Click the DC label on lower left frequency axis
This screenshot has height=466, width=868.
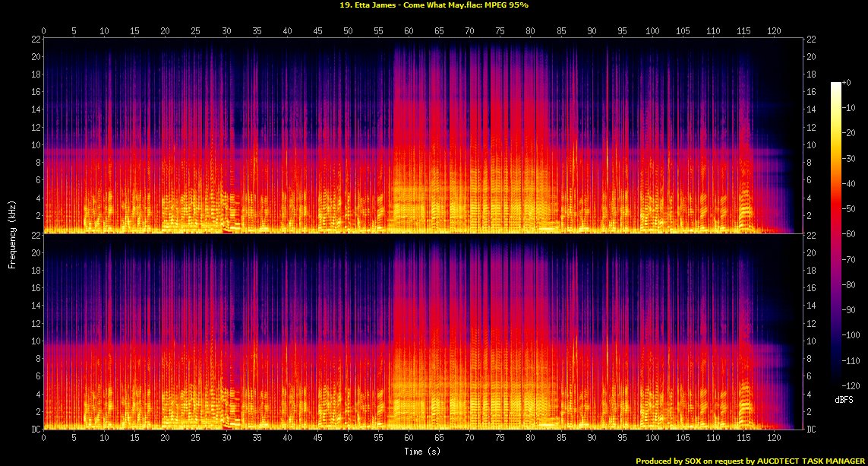pyautogui.click(x=35, y=430)
